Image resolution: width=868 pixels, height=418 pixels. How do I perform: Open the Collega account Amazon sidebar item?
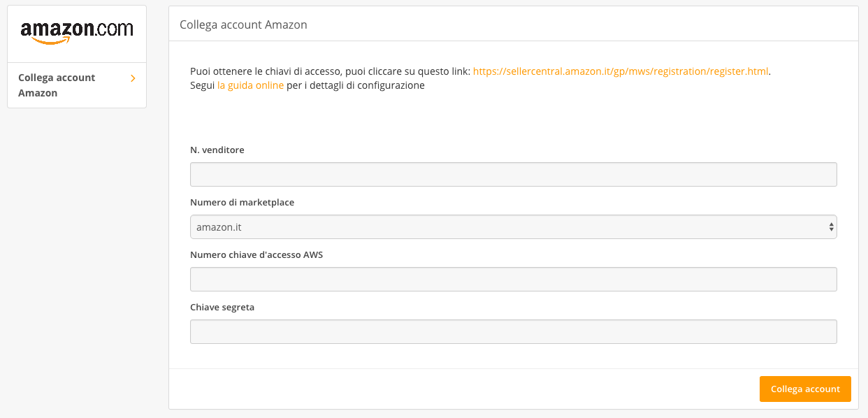[57, 85]
